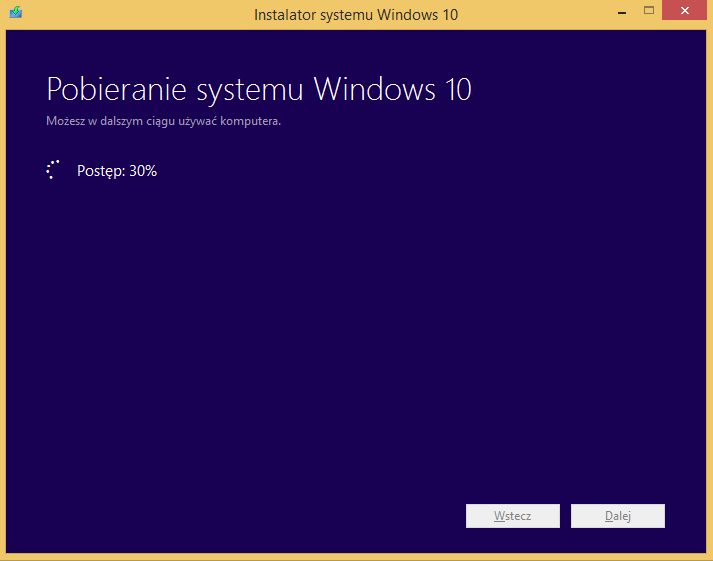Click the '30%' percentage value

[143, 171]
